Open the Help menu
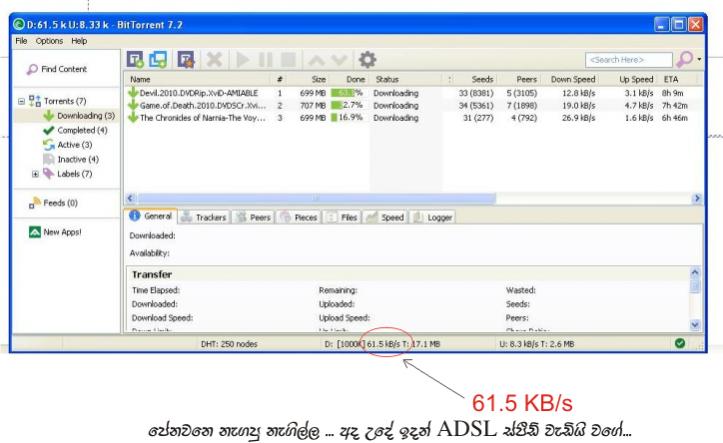The height and width of the screenshot is (443, 723). tap(79, 41)
